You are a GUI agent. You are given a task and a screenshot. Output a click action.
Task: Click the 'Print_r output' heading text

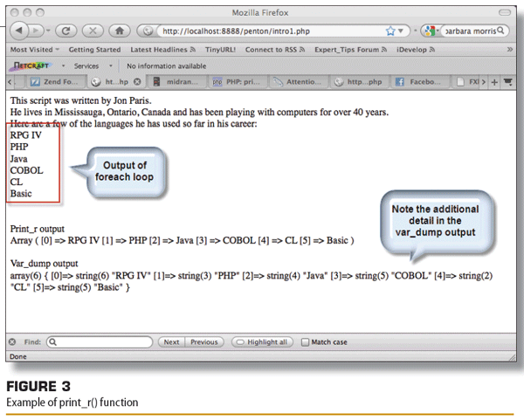point(37,230)
